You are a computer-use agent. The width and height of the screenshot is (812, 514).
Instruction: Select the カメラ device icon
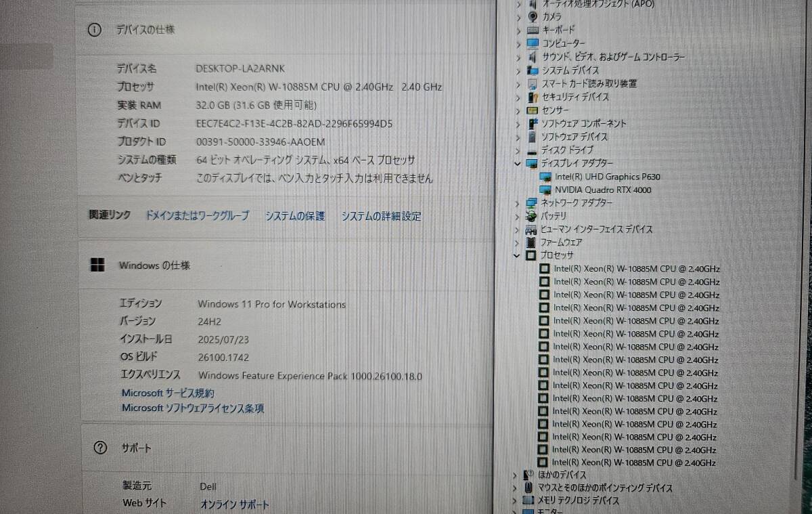pos(533,17)
